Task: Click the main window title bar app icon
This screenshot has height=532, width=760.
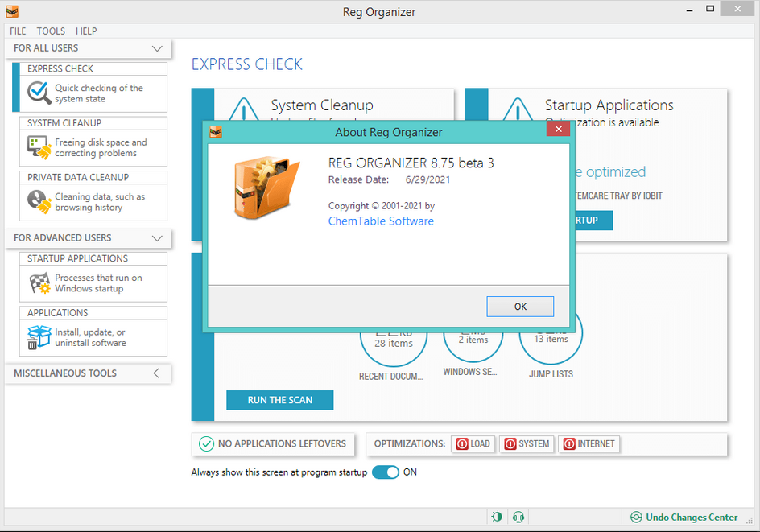Action: point(12,11)
